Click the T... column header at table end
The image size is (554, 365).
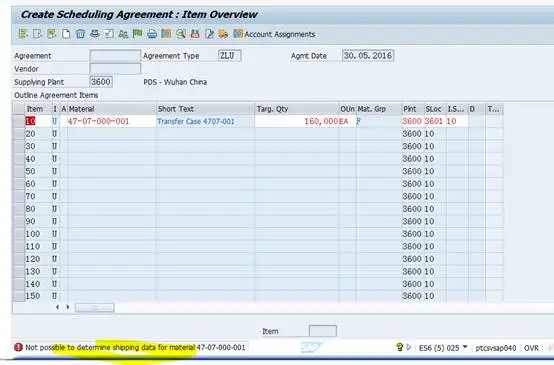tap(494, 109)
